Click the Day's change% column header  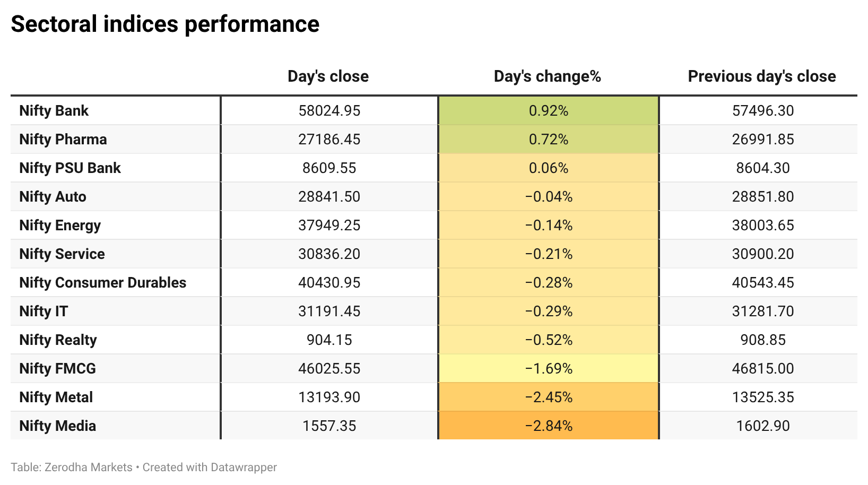[548, 76]
